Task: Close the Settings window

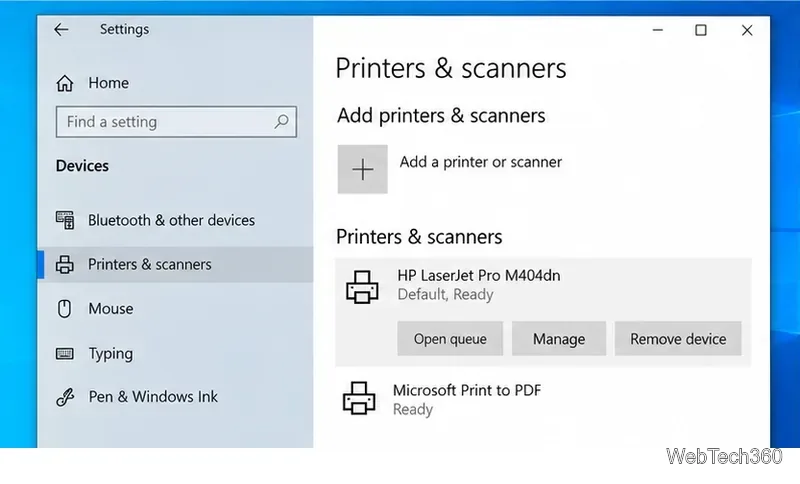Action: tap(747, 30)
